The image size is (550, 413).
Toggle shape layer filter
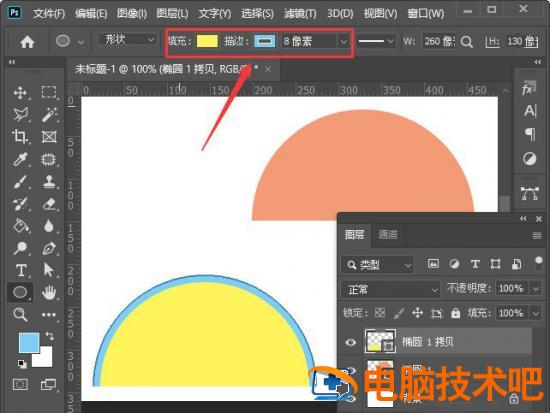[x=495, y=264]
